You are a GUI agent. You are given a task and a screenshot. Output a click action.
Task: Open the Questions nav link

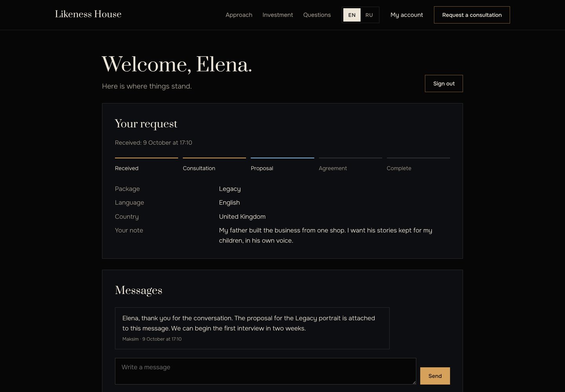317,15
